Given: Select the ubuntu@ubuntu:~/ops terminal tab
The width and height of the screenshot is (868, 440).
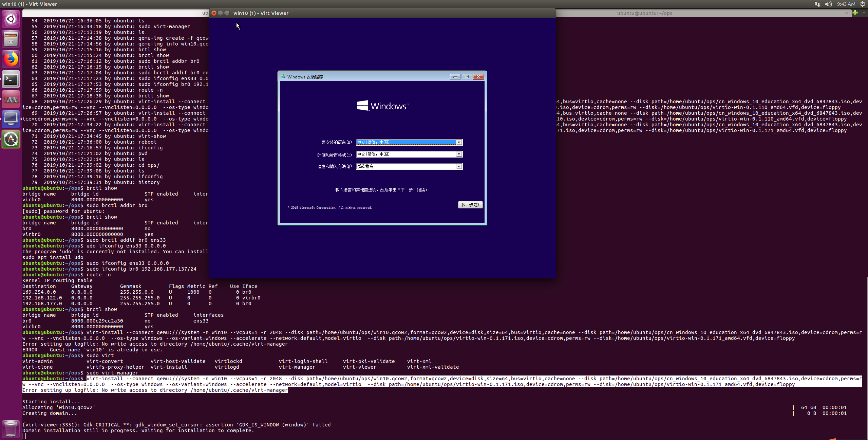Looking at the screenshot, I should (645, 13).
